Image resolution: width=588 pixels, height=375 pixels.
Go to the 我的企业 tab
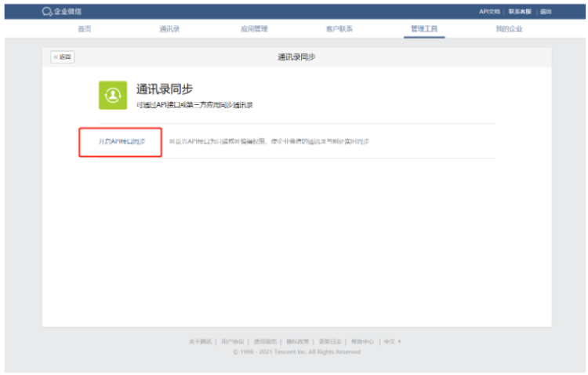tap(509, 29)
